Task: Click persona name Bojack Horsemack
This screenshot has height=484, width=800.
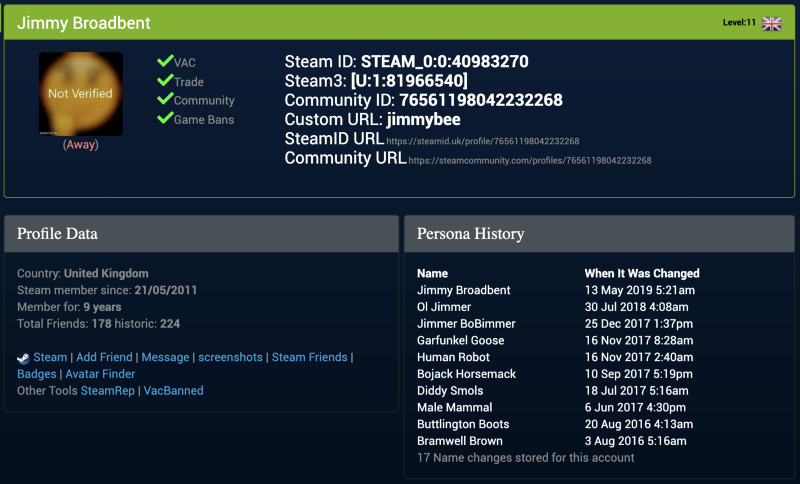Action: pos(466,374)
